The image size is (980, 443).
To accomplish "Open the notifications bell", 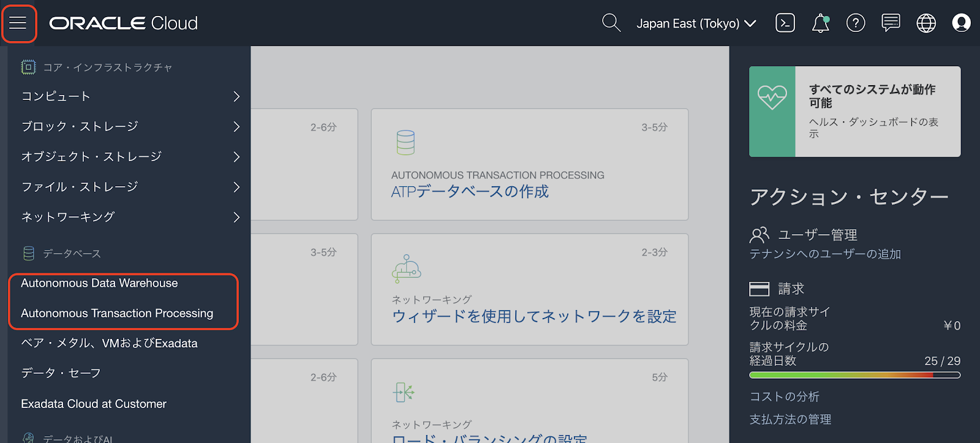I will (x=820, y=23).
